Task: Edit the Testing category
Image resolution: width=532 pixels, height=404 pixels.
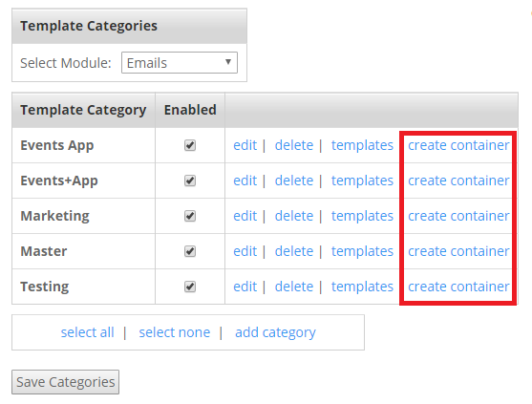Action: tap(245, 287)
